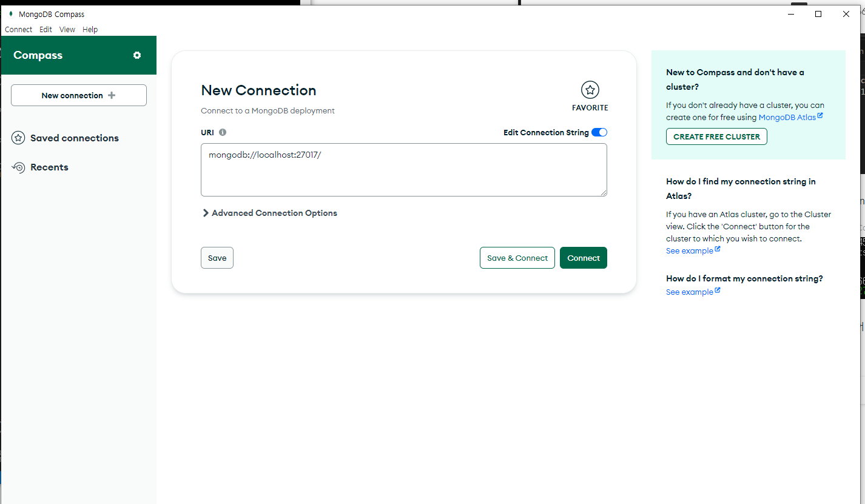This screenshot has width=865, height=504.
Task: Maximize the MongoDB Compass window
Action: pos(818,14)
